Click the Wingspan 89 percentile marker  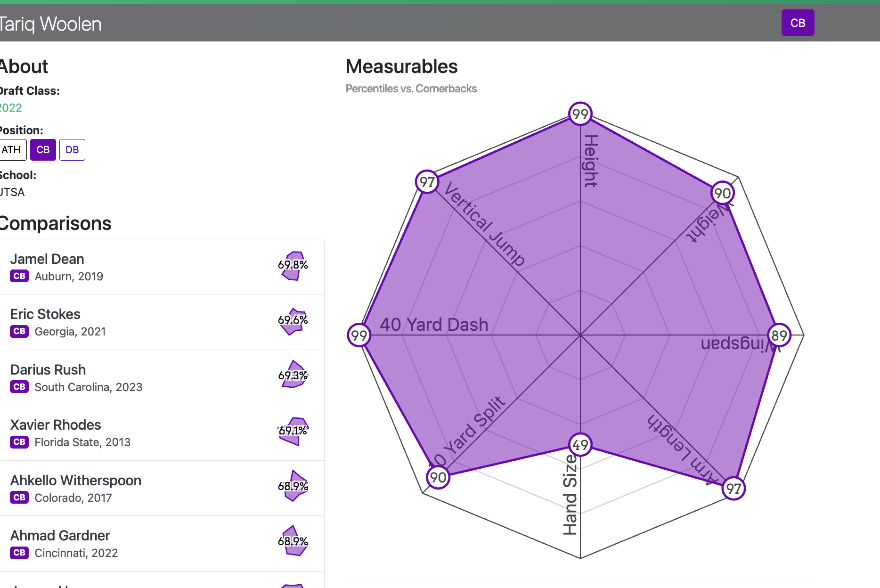click(x=780, y=335)
